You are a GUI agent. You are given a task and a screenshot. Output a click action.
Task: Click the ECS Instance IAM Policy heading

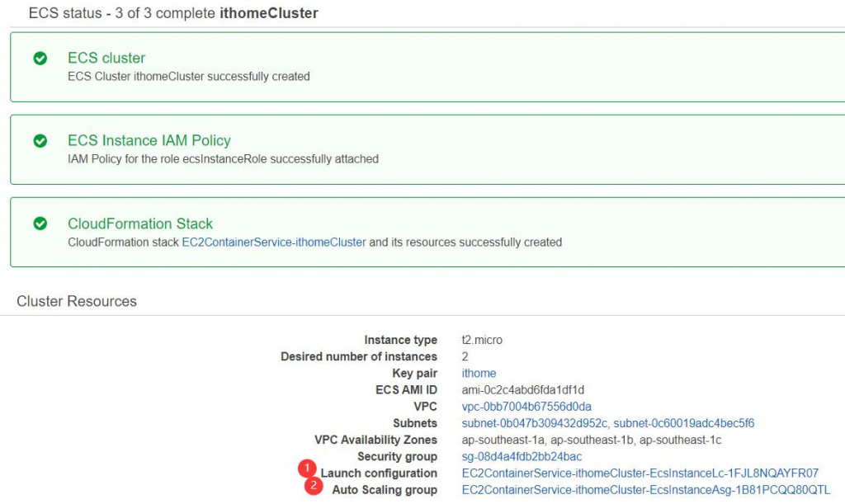click(x=149, y=140)
